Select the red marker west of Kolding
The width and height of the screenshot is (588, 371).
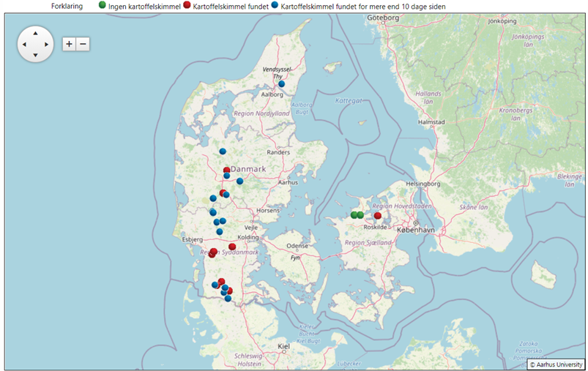point(232,247)
